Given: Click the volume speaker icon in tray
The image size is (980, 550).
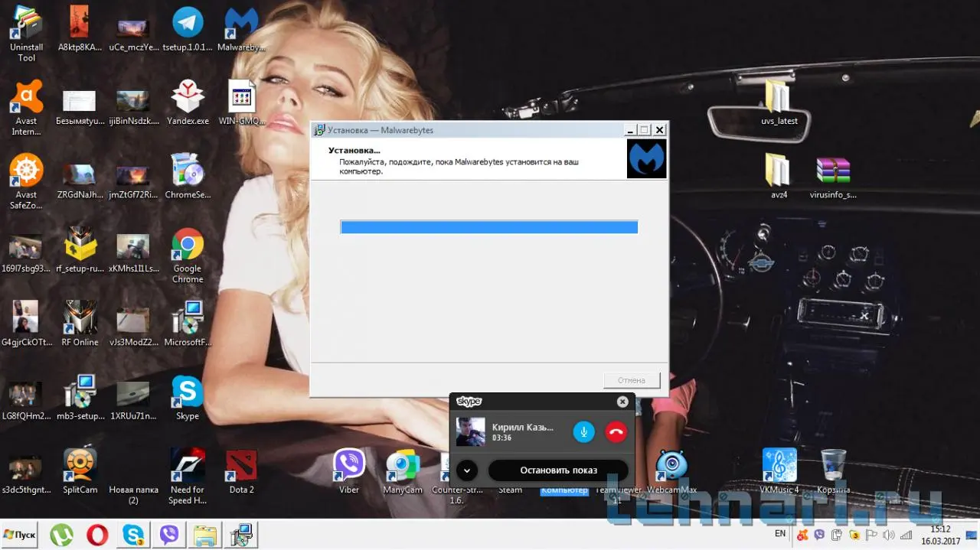Looking at the screenshot, I should [888, 535].
